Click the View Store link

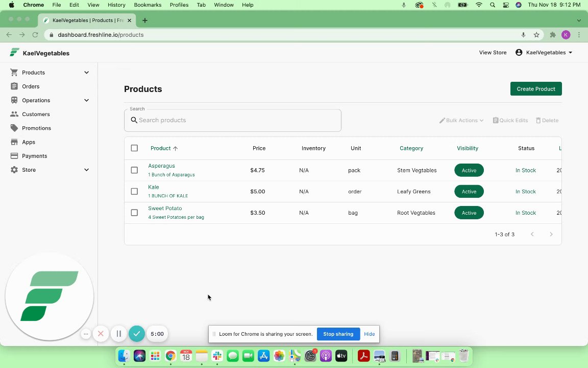pyautogui.click(x=493, y=53)
